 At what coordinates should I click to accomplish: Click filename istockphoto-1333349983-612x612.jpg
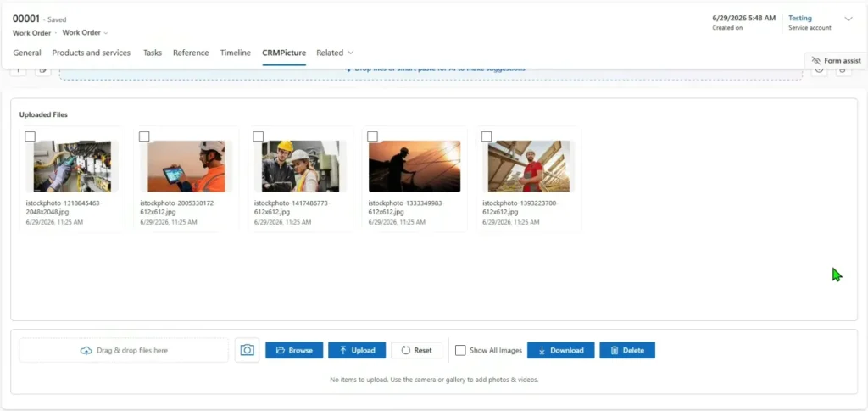tap(406, 208)
